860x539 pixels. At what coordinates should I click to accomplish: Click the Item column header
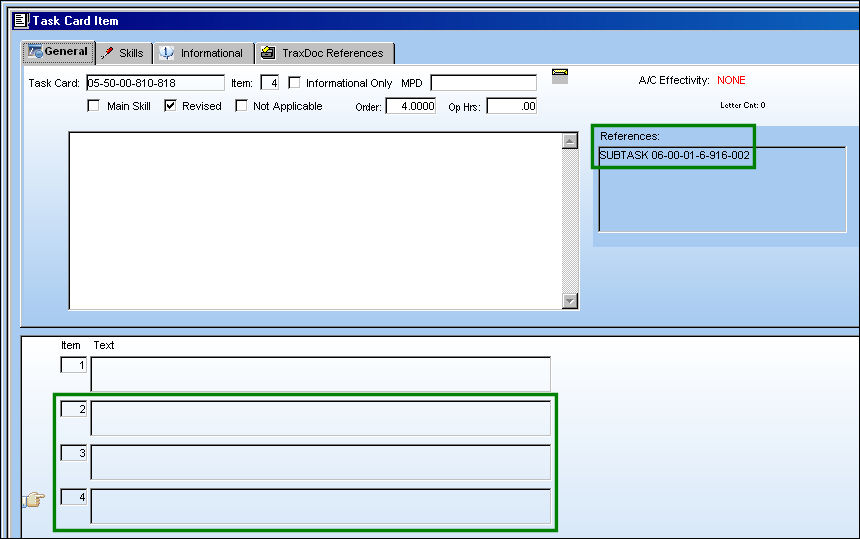point(71,345)
